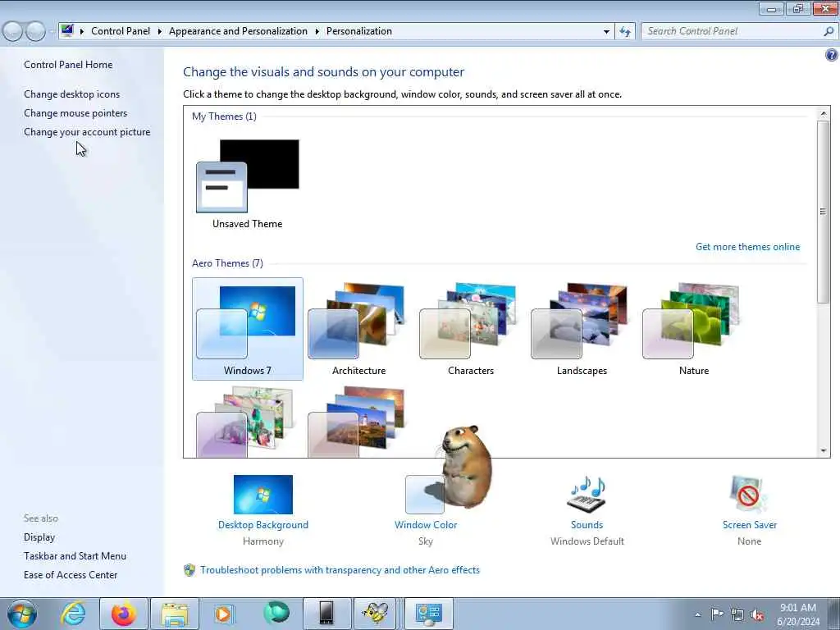The width and height of the screenshot is (840, 630).
Task: Click the Control Panel taskbar button
Action: click(x=428, y=614)
